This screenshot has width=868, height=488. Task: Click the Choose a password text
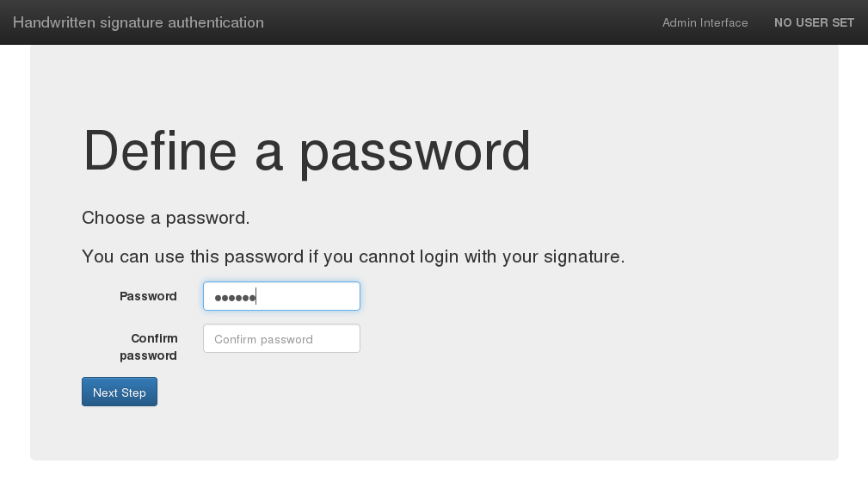pos(166,219)
